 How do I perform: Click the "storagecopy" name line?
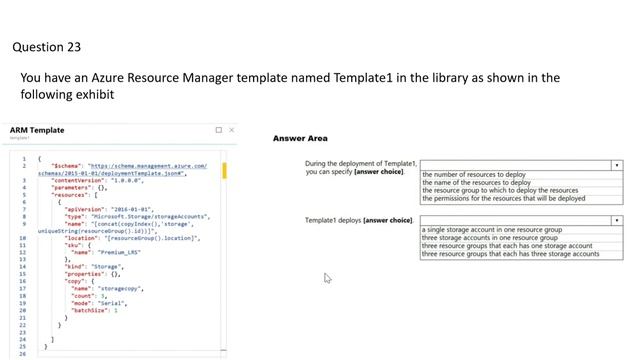pos(107,289)
